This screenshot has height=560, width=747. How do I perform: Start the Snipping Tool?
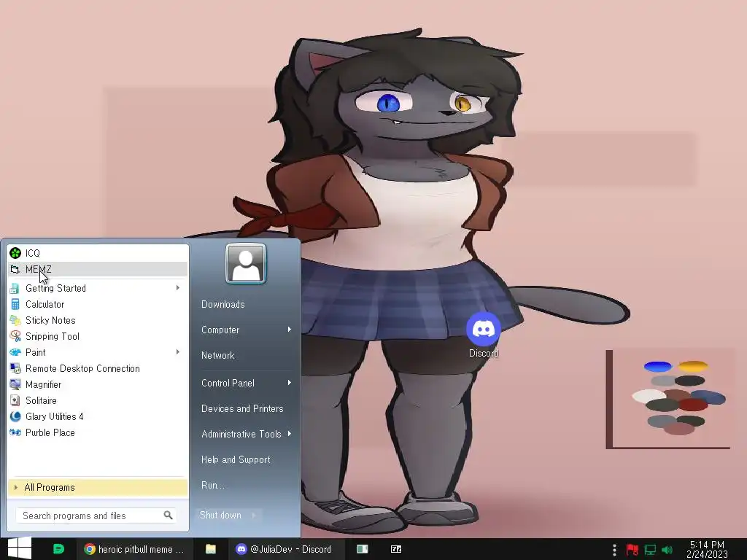98,336
